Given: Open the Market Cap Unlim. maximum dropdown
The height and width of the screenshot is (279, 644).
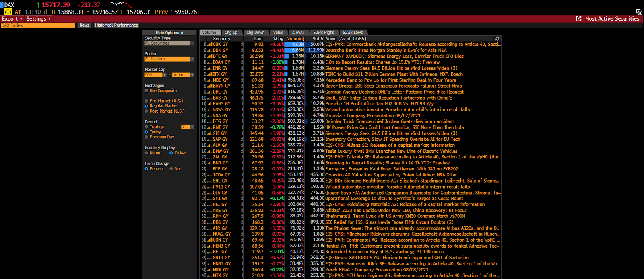Looking at the screenshot, I should (x=183, y=75).
